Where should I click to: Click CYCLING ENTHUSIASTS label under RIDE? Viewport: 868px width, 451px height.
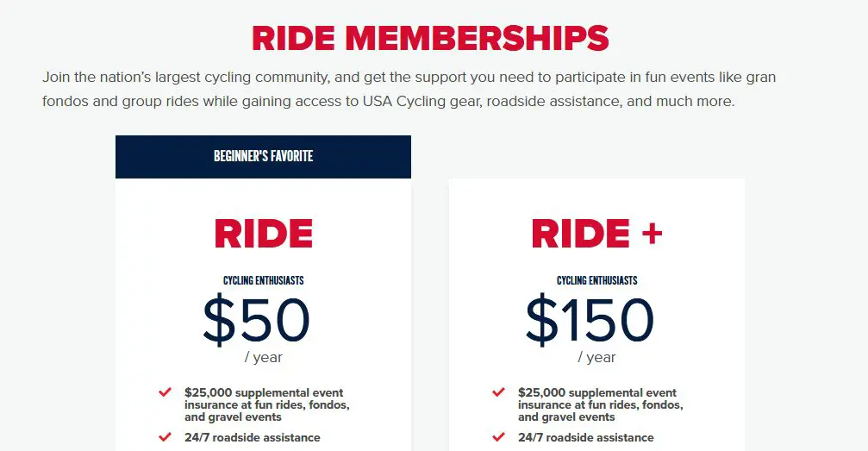(x=264, y=281)
